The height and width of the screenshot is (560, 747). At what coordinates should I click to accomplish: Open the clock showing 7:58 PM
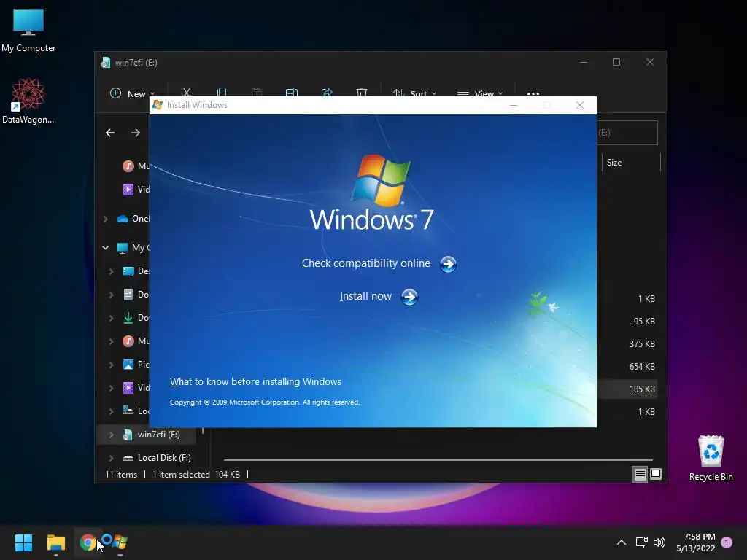695,542
